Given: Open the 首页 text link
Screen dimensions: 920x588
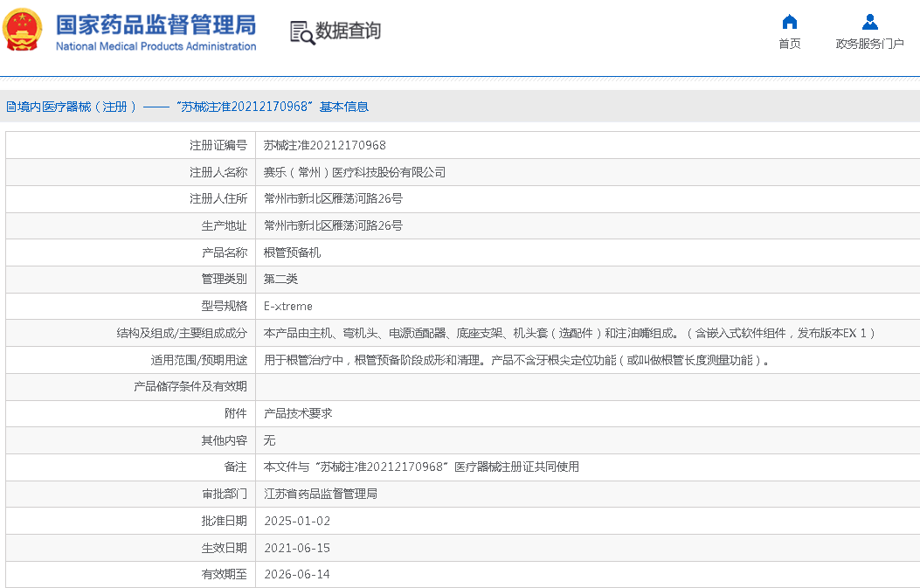Looking at the screenshot, I should [x=789, y=44].
